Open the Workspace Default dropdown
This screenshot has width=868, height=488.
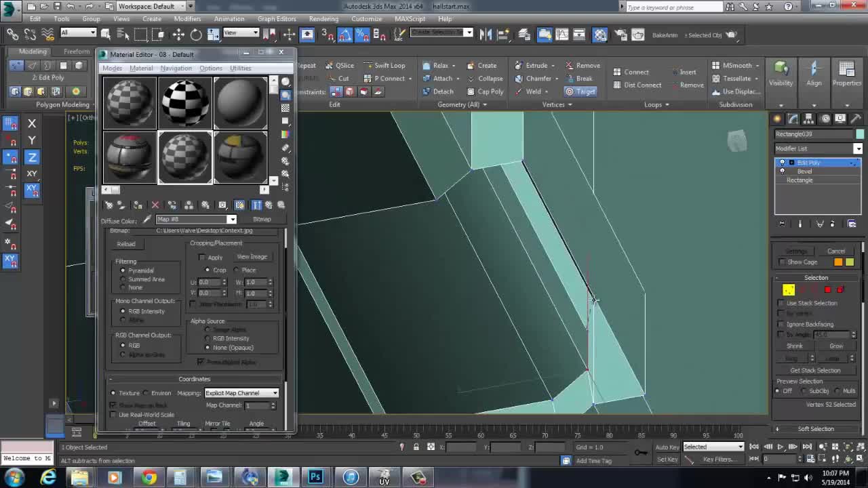coord(155,6)
